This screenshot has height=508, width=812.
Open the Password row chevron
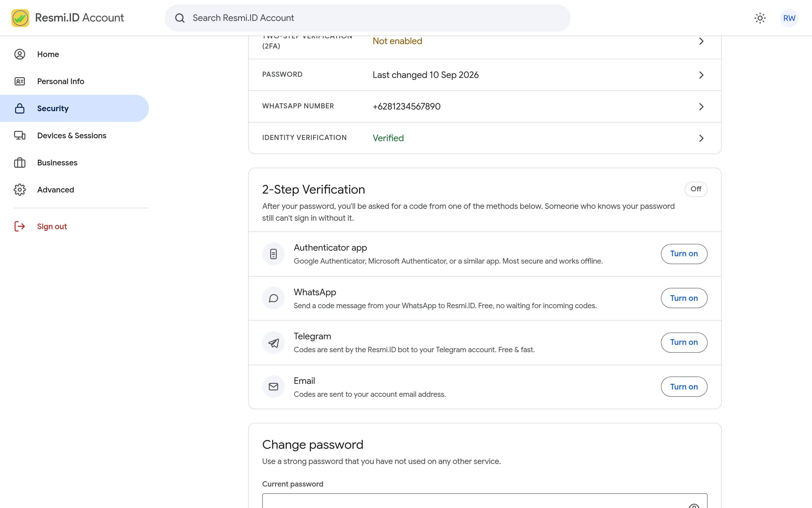click(701, 75)
